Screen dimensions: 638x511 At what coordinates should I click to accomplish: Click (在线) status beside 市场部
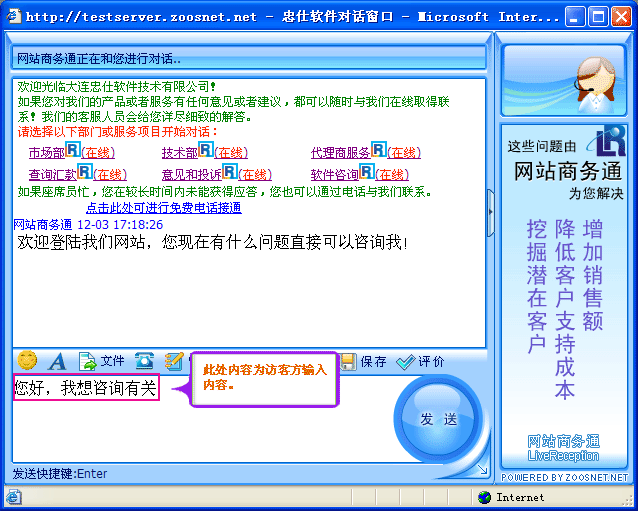pos(98,153)
